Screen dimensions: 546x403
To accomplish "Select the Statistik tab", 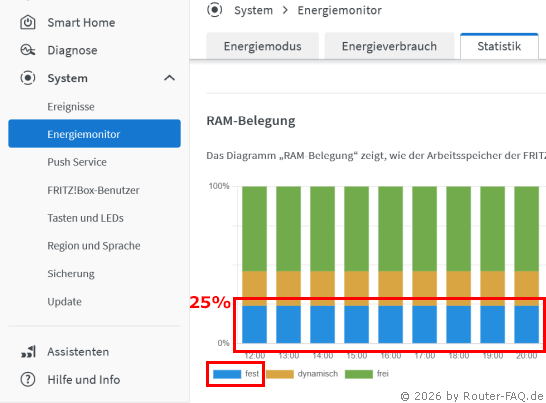I will 499,46.
